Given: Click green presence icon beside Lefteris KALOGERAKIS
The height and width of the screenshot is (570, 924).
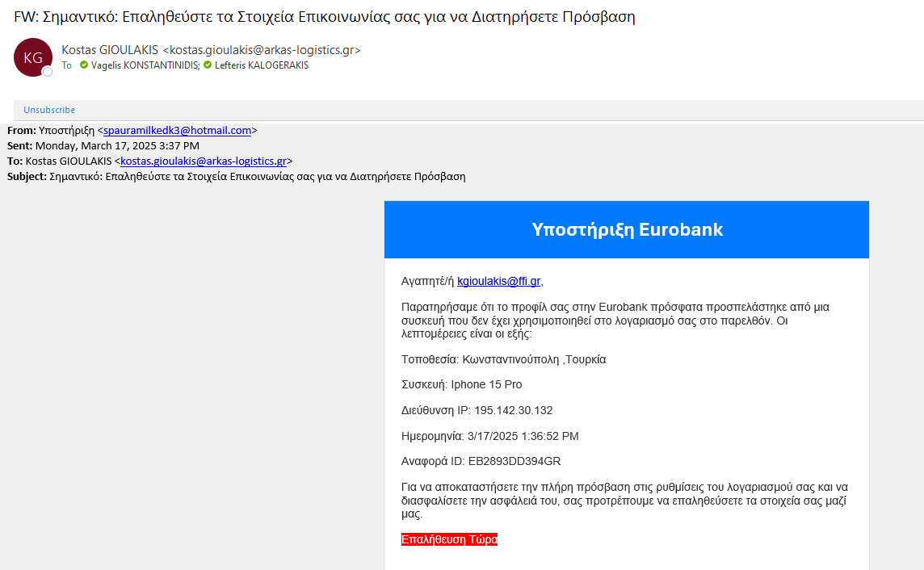Looking at the screenshot, I should coord(208,65).
